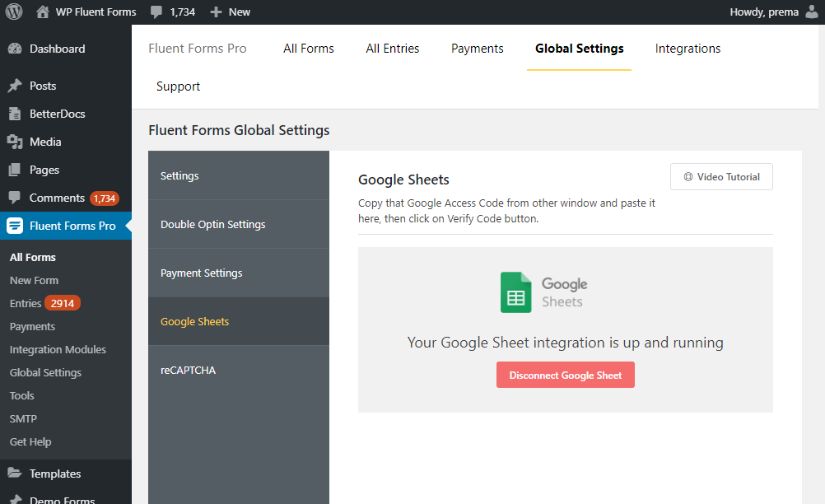Open the reCAPTCHA settings section
This screenshot has width=825, height=504.
(188, 370)
